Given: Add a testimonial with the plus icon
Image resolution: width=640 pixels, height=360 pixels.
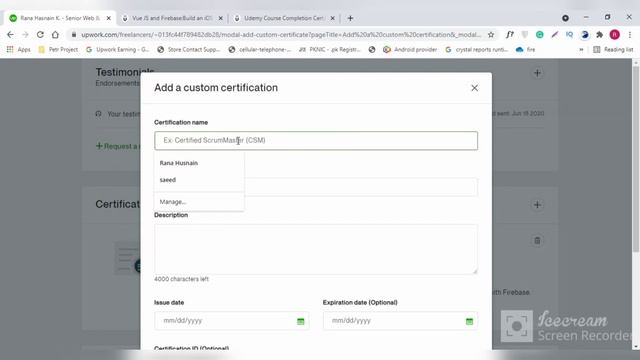Looking at the screenshot, I should click(x=537, y=73).
